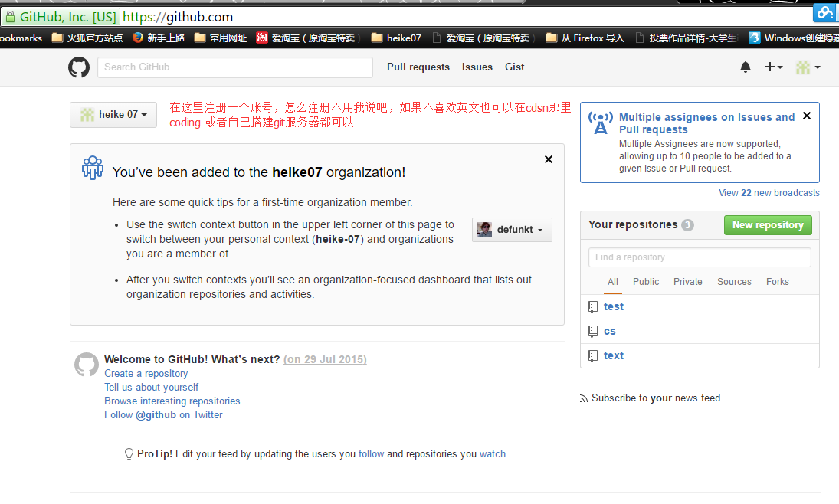Click the watch link in ProTip
Screen dimensions: 839x504
[x=493, y=454]
